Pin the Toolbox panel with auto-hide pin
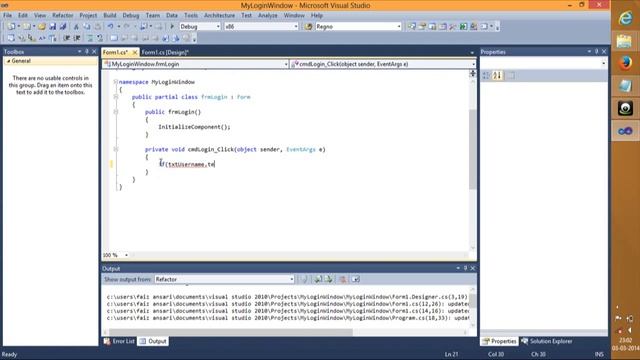The width and height of the screenshot is (640, 360). click(87, 51)
